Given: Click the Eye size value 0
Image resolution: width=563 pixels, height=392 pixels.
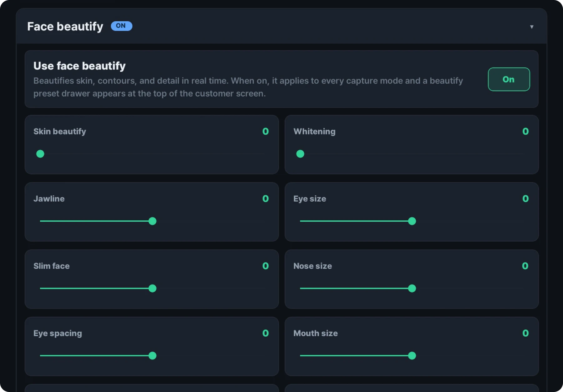Looking at the screenshot, I should tap(525, 199).
